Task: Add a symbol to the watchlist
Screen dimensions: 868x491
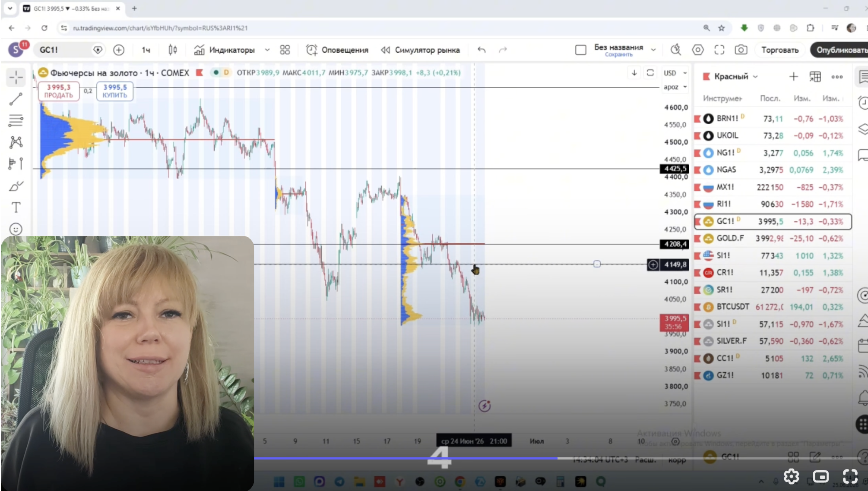Action: click(793, 76)
